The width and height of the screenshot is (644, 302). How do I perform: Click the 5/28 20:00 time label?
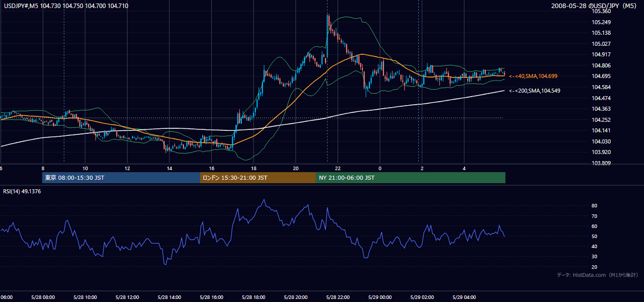click(295, 297)
